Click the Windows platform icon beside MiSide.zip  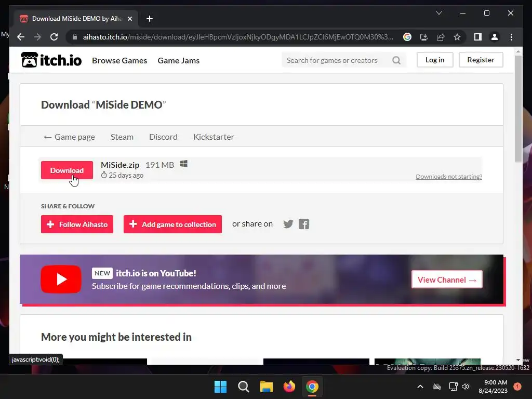pyautogui.click(x=183, y=164)
